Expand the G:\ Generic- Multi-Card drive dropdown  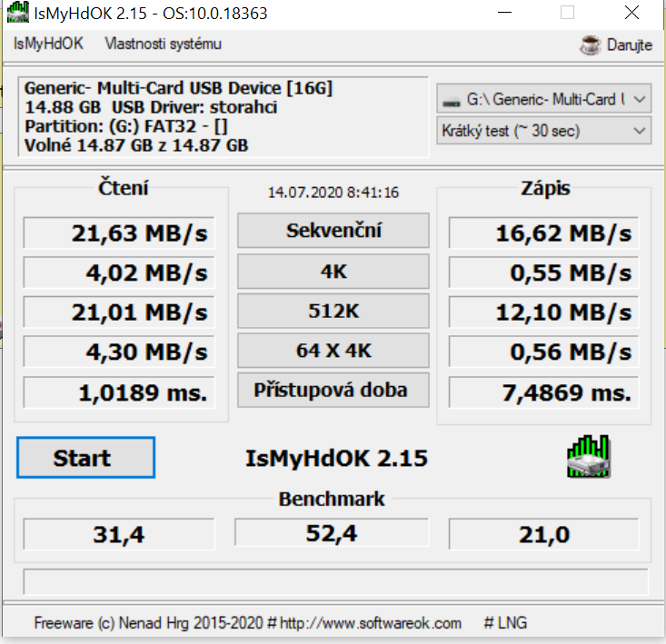pos(544,99)
